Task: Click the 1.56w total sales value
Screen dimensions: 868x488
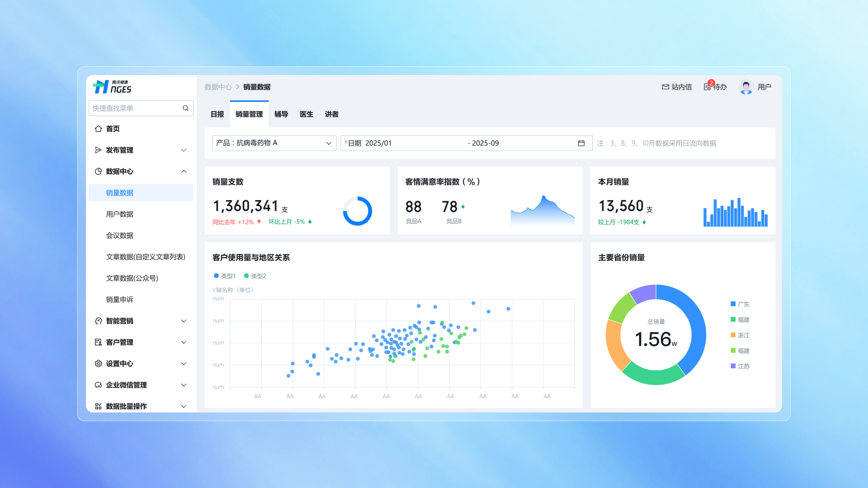Action: [x=656, y=339]
